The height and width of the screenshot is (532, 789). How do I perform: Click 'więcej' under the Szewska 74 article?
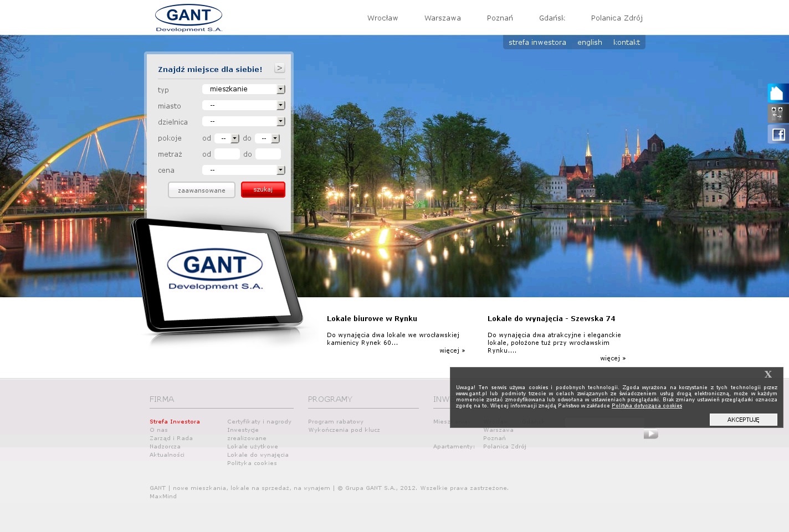(x=613, y=358)
